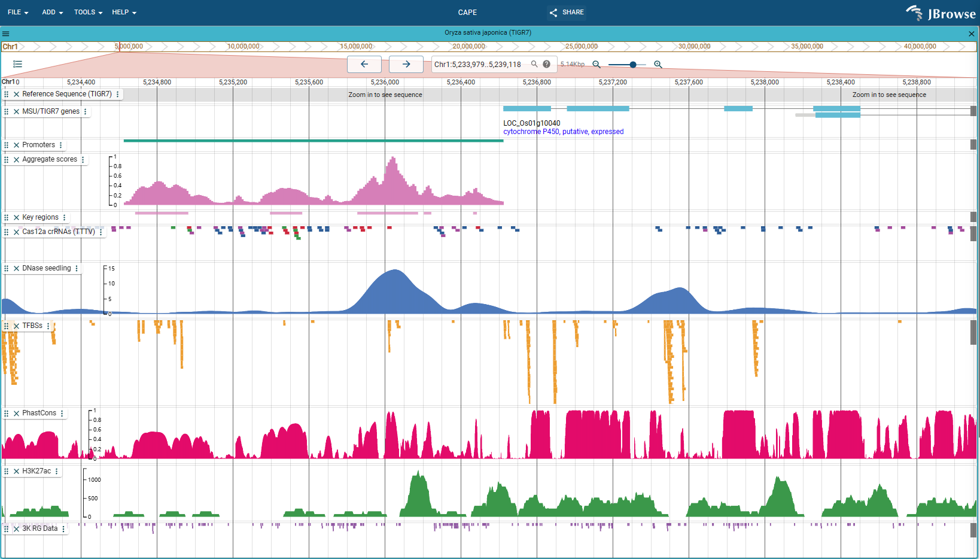This screenshot has height=559, width=980.
Task: Open Key regions track menu
Action: (65, 218)
